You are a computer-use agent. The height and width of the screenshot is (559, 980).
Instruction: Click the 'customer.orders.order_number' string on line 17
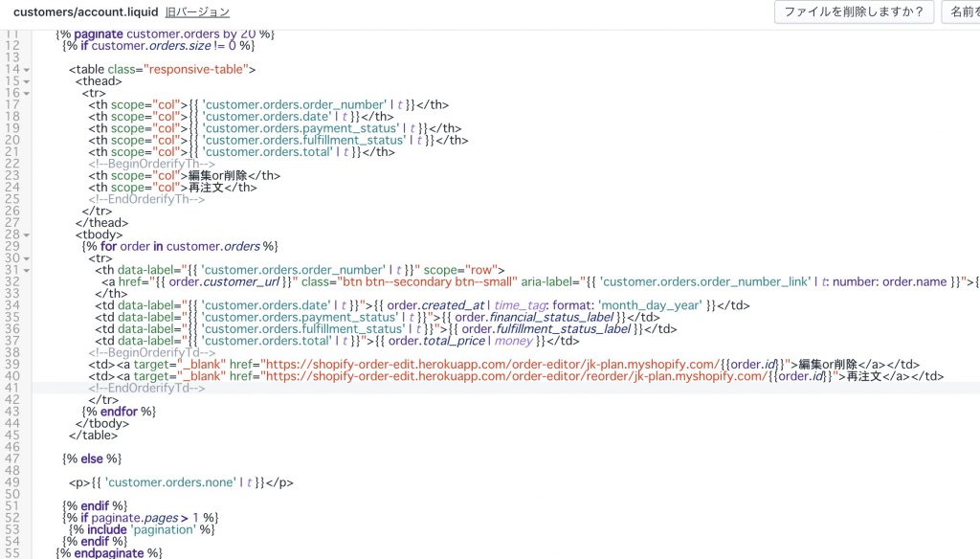pos(294,105)
